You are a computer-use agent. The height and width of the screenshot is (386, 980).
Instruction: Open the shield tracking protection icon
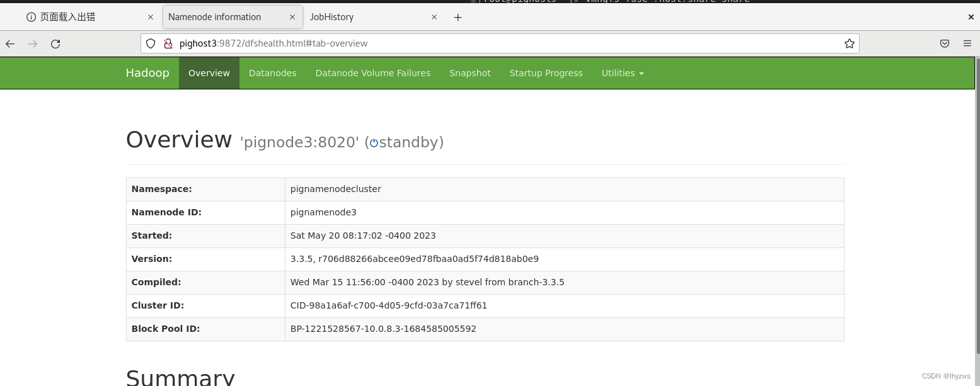click(151, 43)
